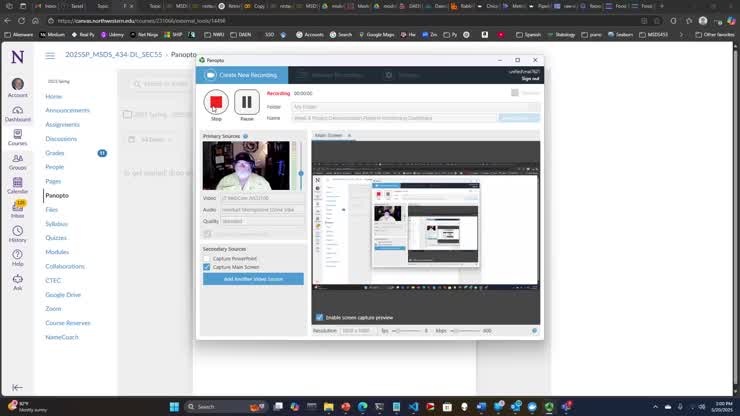Open File Explorer from the taskbar
The image size is (740, 416).
coord(329,407)
